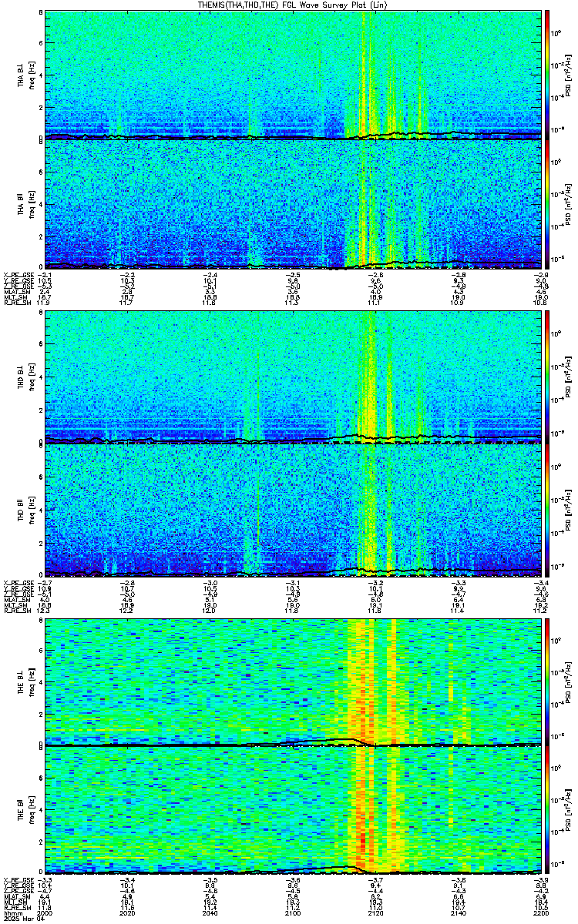The width and height of the screenshot is (578, 924).
Task: Select the THA BL axis label
Action: click(x=22, y=75)
